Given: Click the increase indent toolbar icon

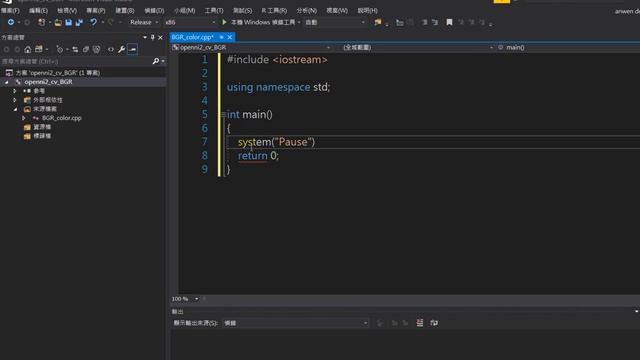Looking at the screenshot, I should pos(435,22).
